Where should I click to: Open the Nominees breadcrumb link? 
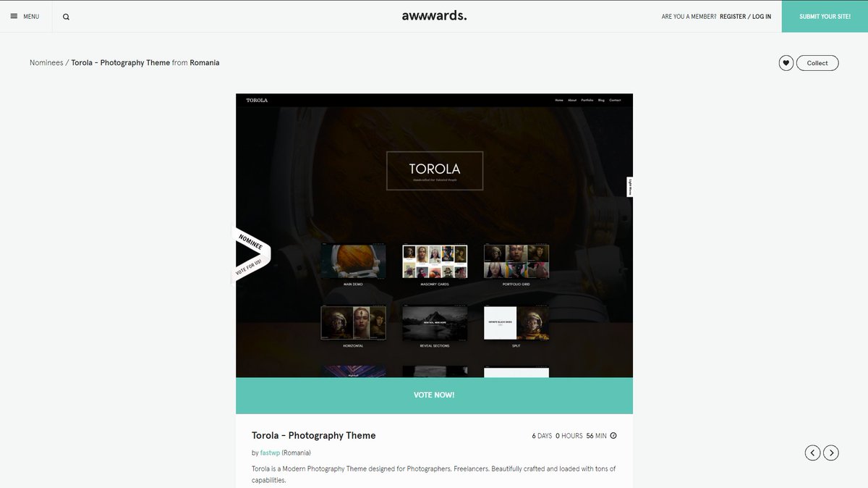[x=46, y=63]
